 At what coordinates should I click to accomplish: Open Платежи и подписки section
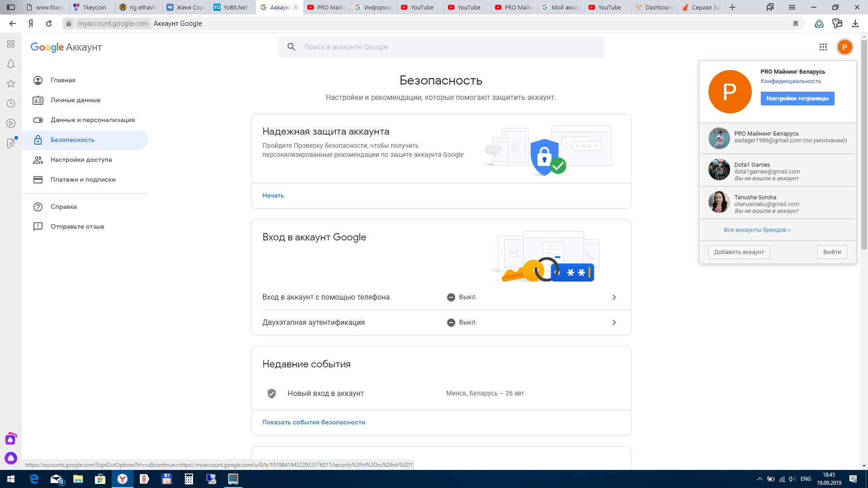click(85, 179)
